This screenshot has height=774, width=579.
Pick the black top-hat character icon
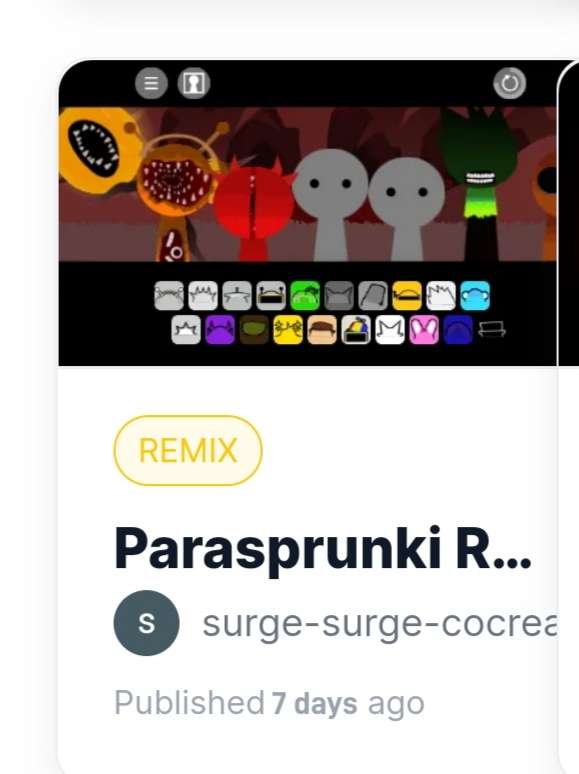click(x=492, y=329)
